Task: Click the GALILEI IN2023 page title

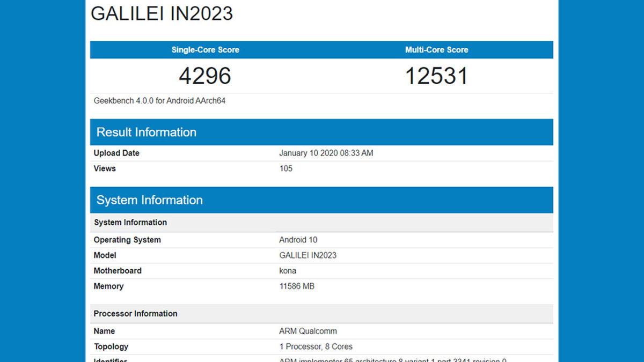Action: pos(161,14)
